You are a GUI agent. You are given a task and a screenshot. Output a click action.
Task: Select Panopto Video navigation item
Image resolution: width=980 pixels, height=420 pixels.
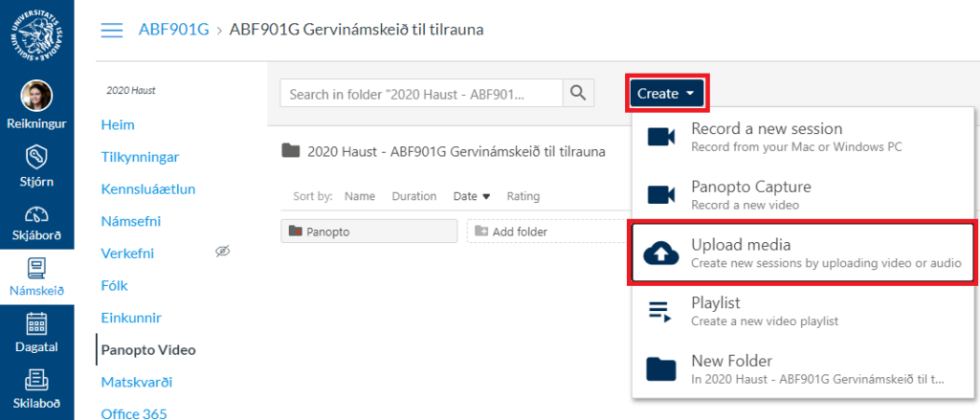click(x=148, y=350)
